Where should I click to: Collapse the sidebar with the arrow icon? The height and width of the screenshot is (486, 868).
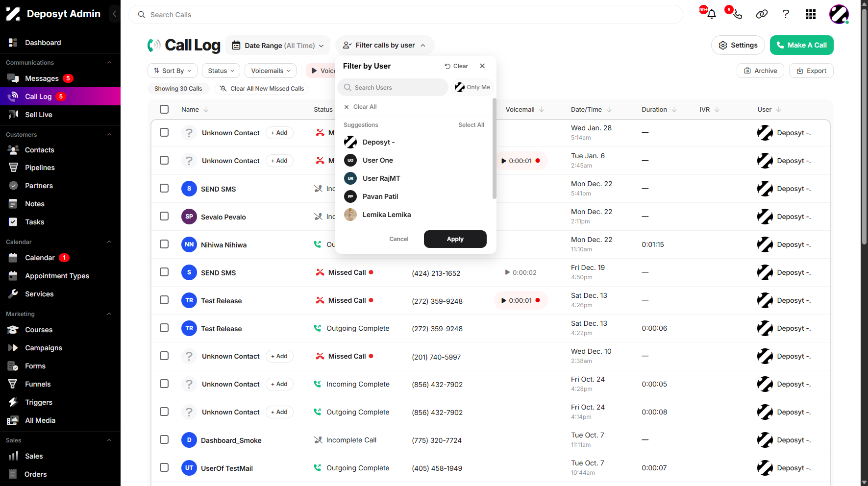coord(114,14)
